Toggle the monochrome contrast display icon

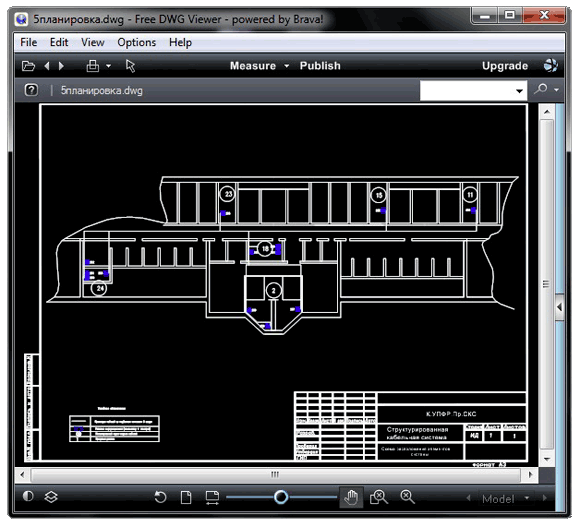(x=28, y=496)
